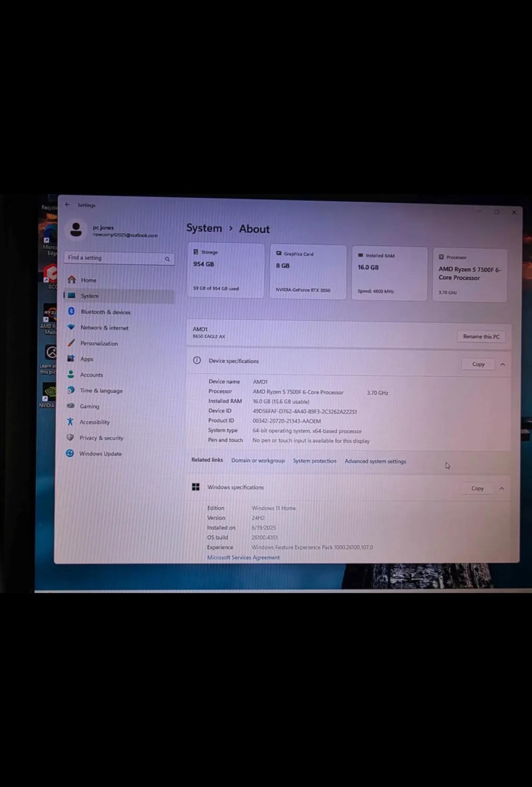Click the Windows logo icon
This screenshot has width=532, height=787.
point(196,487)
